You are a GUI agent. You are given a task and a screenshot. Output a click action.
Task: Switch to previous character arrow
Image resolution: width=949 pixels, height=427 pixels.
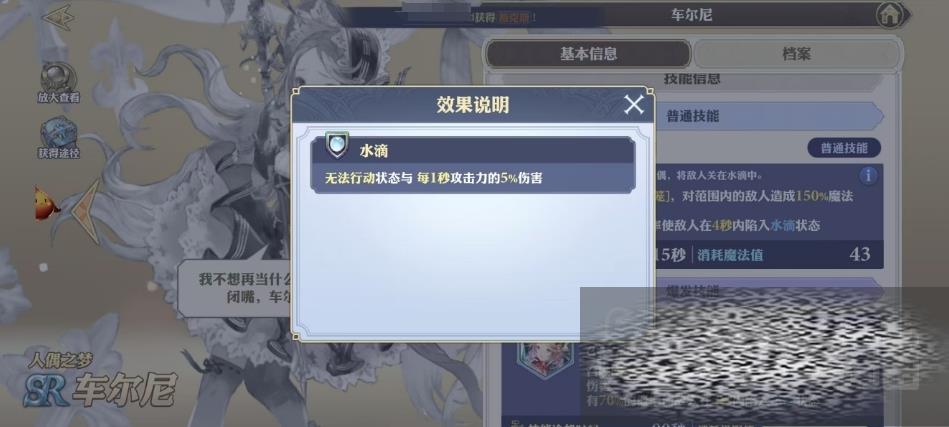pyautogui.click(x=87, y=211)
